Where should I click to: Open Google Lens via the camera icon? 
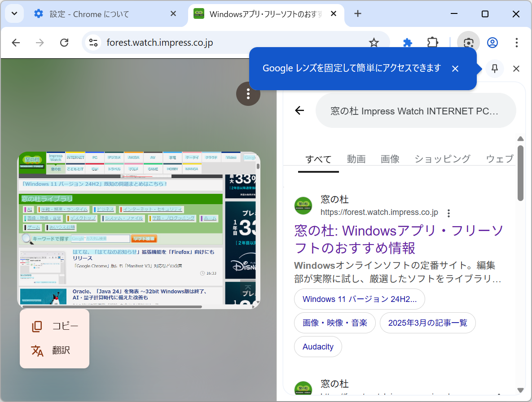(469, 42)
